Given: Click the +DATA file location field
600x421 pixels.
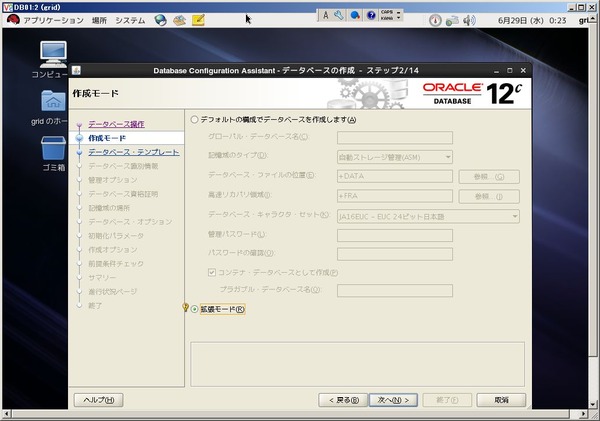Looking at the screenshot, I should coord(395,176).
